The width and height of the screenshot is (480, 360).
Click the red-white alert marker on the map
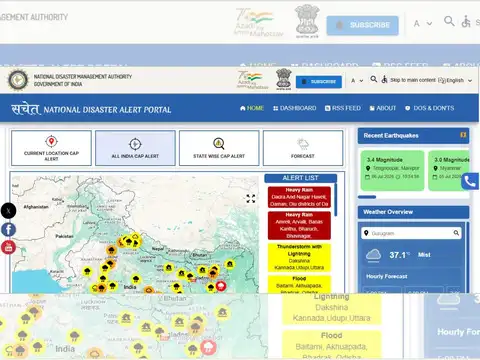[221, 286]
